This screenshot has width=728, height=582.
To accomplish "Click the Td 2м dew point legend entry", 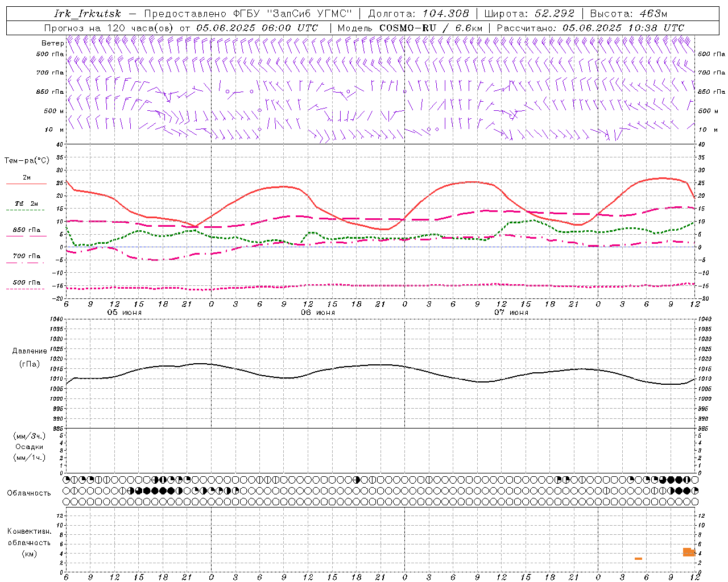I will [x=27, y=203].
